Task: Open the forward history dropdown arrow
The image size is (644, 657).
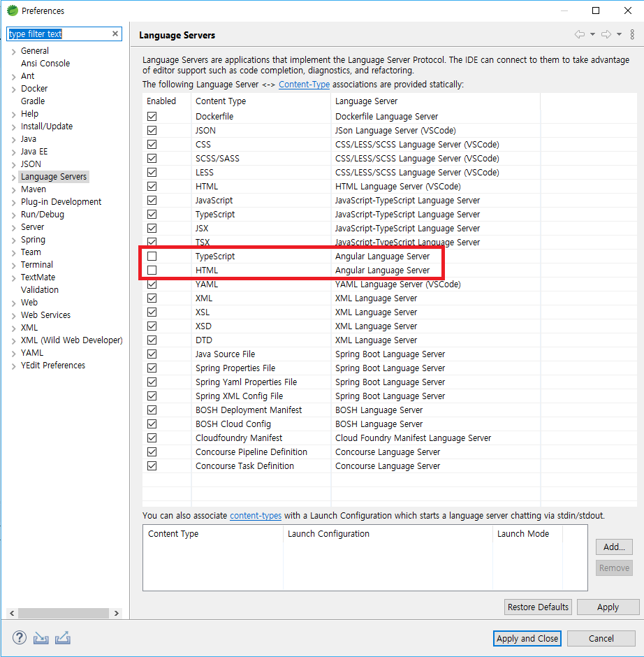Action: tap(619, 34)
